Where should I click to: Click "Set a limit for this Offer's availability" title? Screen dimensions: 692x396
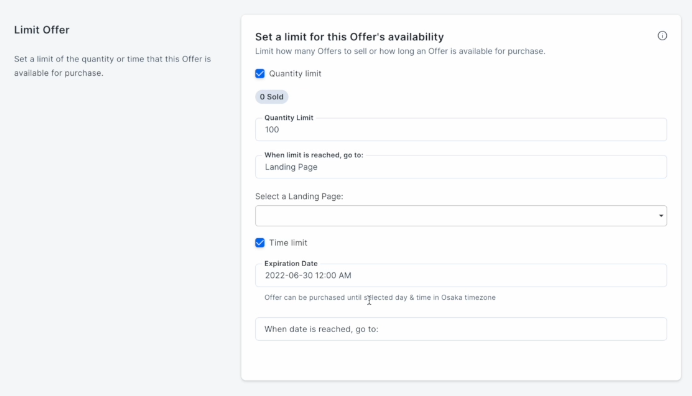tap(350, 37)
